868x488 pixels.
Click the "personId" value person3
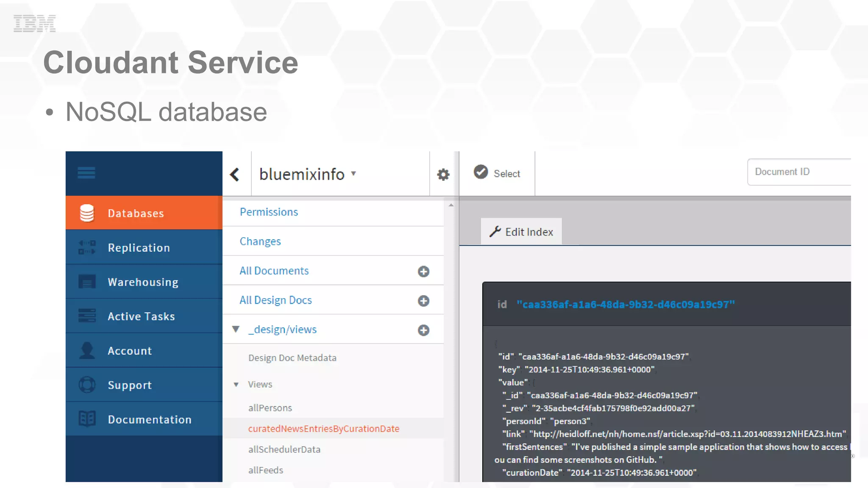(x=570, y=421)
